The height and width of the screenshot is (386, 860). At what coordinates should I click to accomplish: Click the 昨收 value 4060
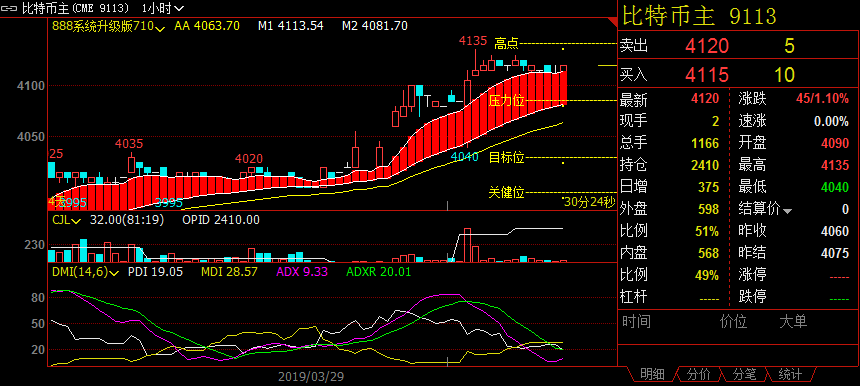[x=835, y=231]
